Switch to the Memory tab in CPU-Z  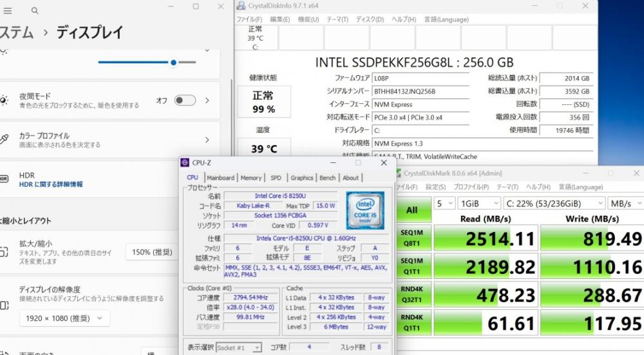coord(251,178)
